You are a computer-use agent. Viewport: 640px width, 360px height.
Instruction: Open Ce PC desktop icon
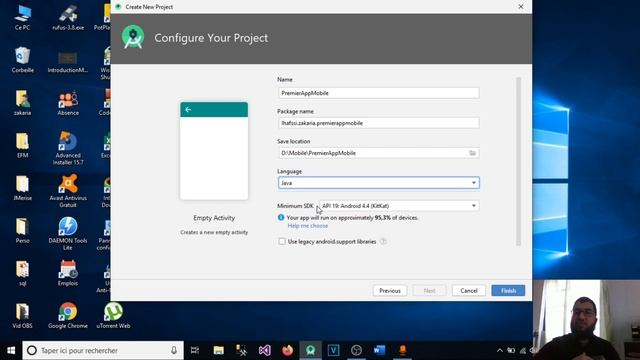(22, 18)
